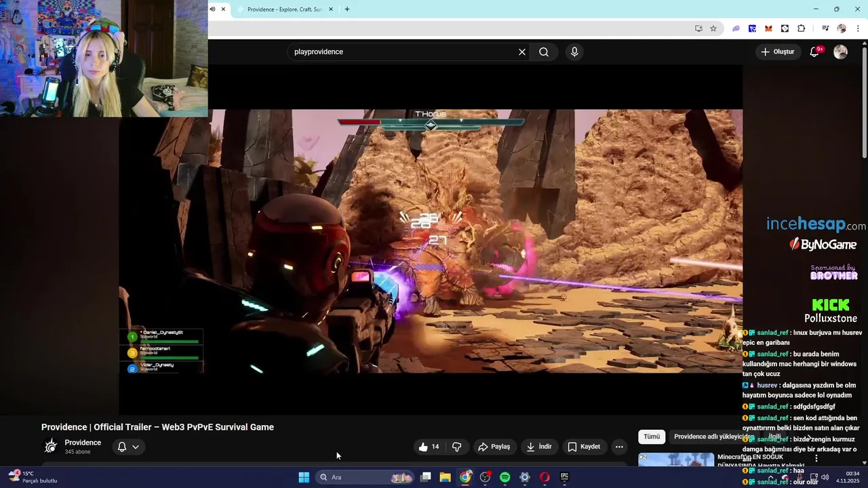Open Opera from the taskbar
Screen dimensions: 868x488
(x=545, y=477)
